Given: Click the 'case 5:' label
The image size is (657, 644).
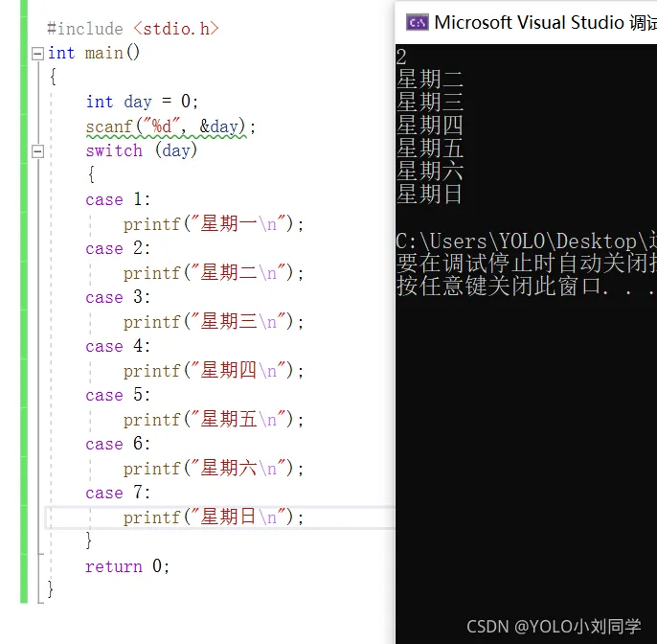Looking at the screenshot, I should coord(118,395).
